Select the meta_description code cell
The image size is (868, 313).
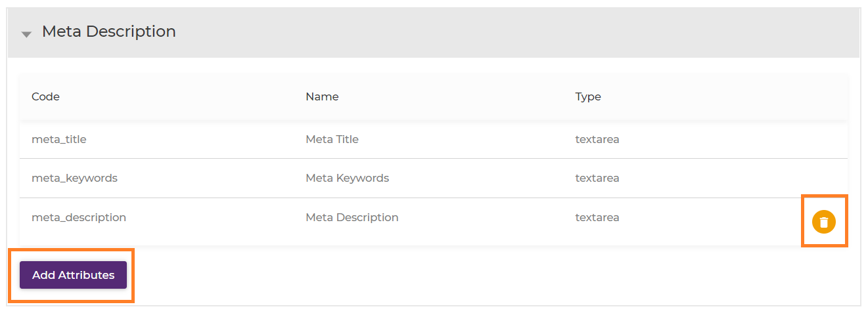click(79, 217)
